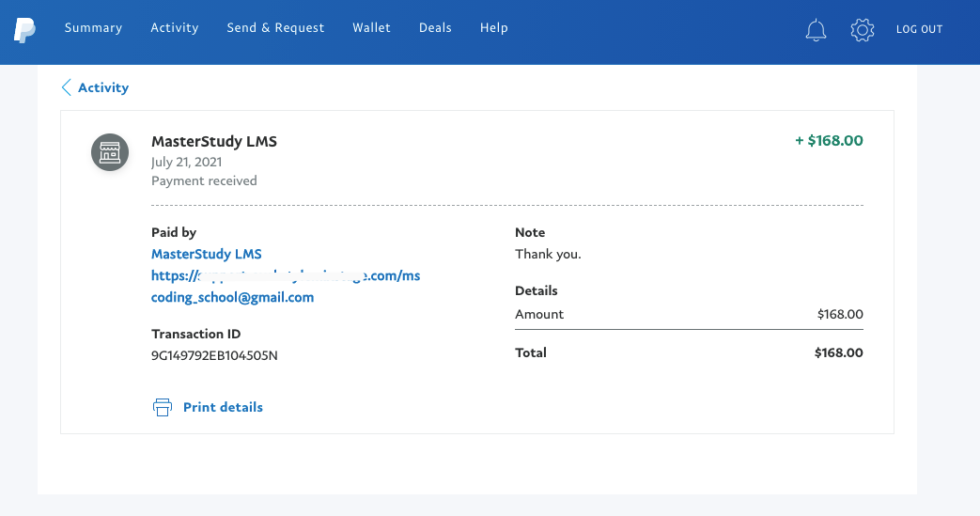
Task: Open the Help menu item
Action: [x=493, y=27]
